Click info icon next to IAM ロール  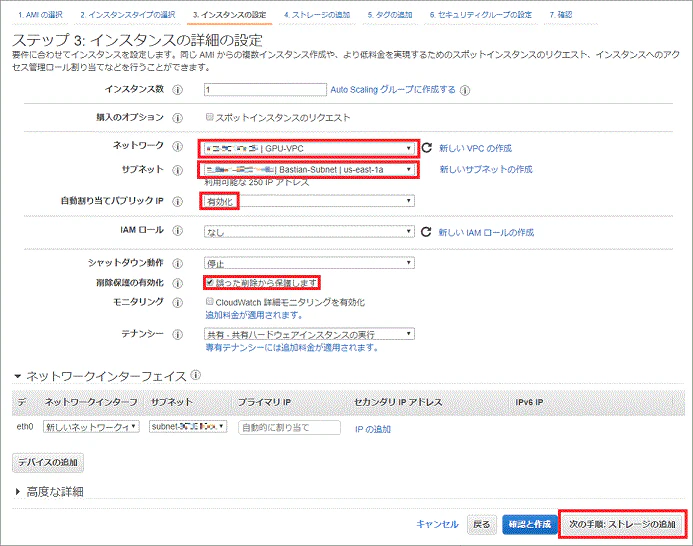(177, 230)
